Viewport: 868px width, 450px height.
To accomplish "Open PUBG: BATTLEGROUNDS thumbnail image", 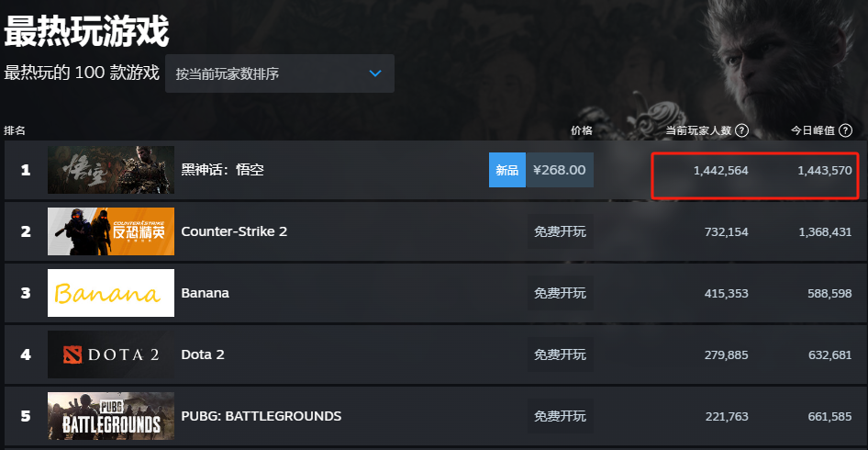I will pos(111,416).
